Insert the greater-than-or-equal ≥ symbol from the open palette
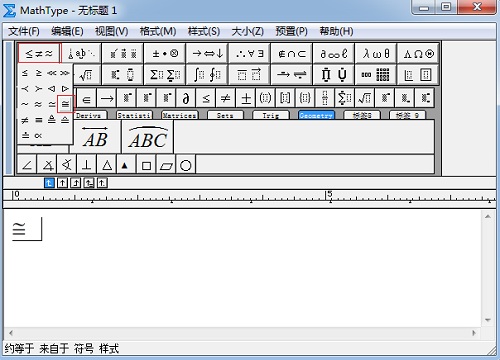The image size is (500, 360). (39, 73)
